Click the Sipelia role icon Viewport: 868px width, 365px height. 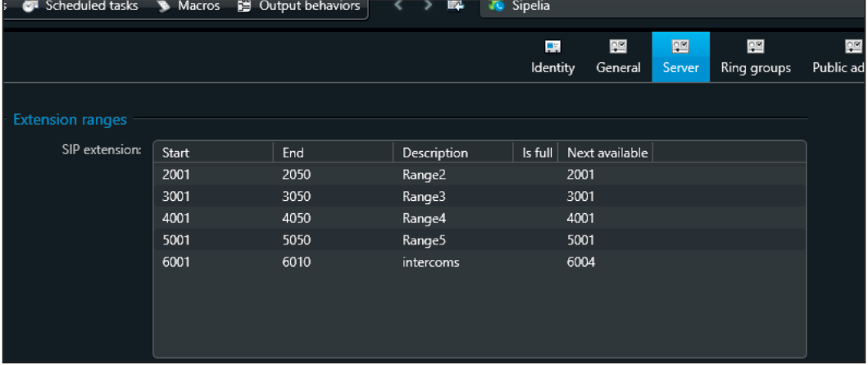click(496, 7)
